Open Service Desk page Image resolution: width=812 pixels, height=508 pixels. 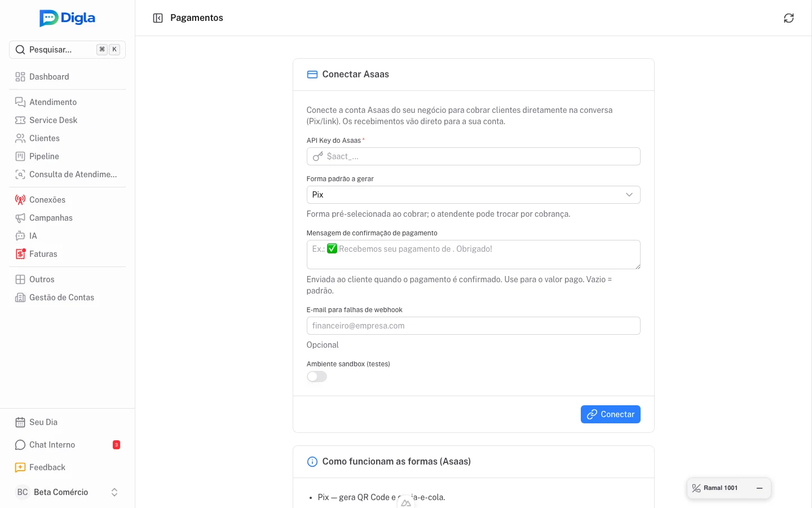coord(67,120)
